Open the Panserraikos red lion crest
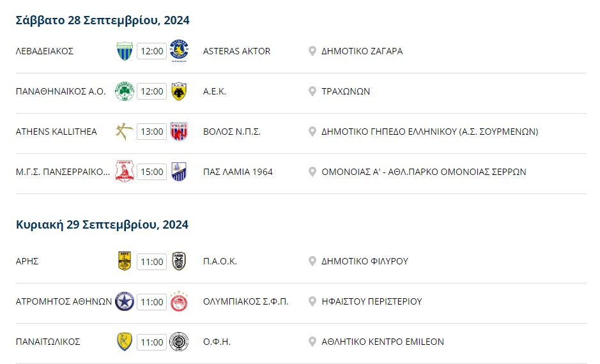 pyautogui.click(x=125, y=172)
